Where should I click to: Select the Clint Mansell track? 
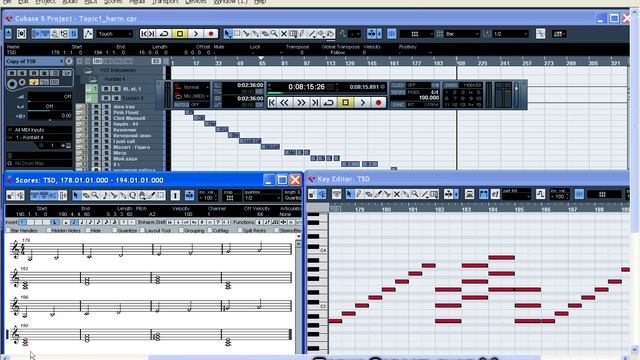coord(129,118)
